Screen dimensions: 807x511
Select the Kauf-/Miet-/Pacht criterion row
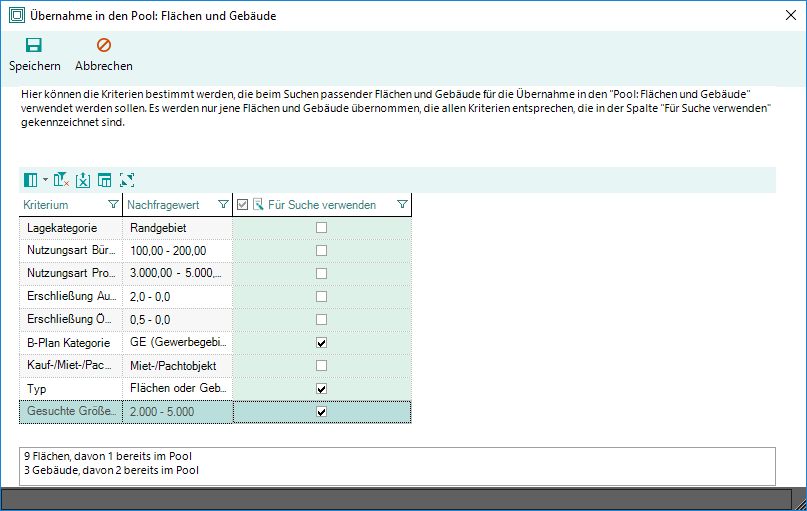click(x=70, y=366)
